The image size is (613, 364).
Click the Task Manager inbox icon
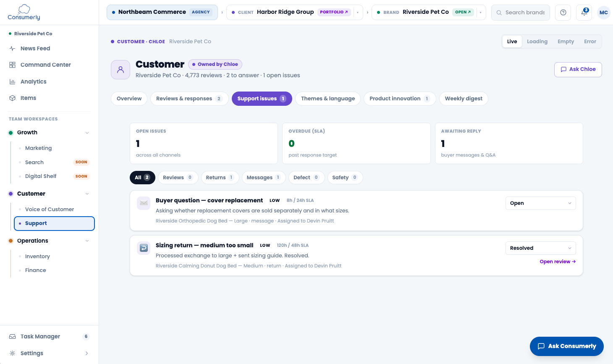[13, 337]
